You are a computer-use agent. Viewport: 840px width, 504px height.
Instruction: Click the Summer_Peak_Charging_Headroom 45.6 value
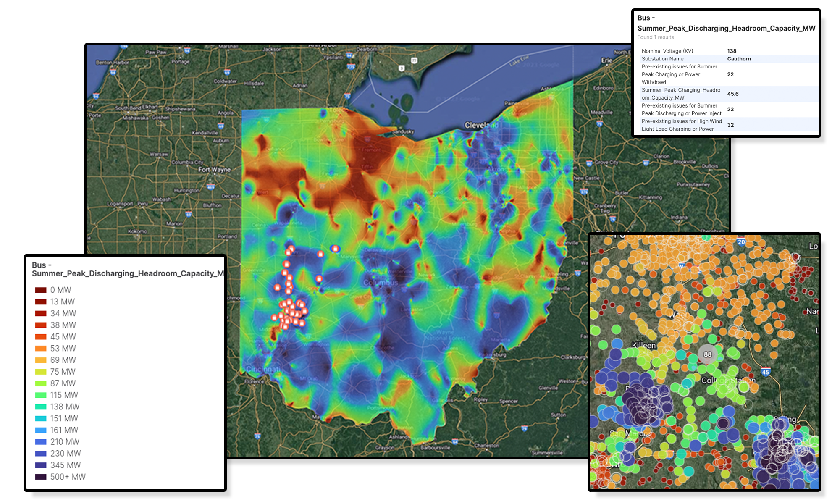[732, 94]
